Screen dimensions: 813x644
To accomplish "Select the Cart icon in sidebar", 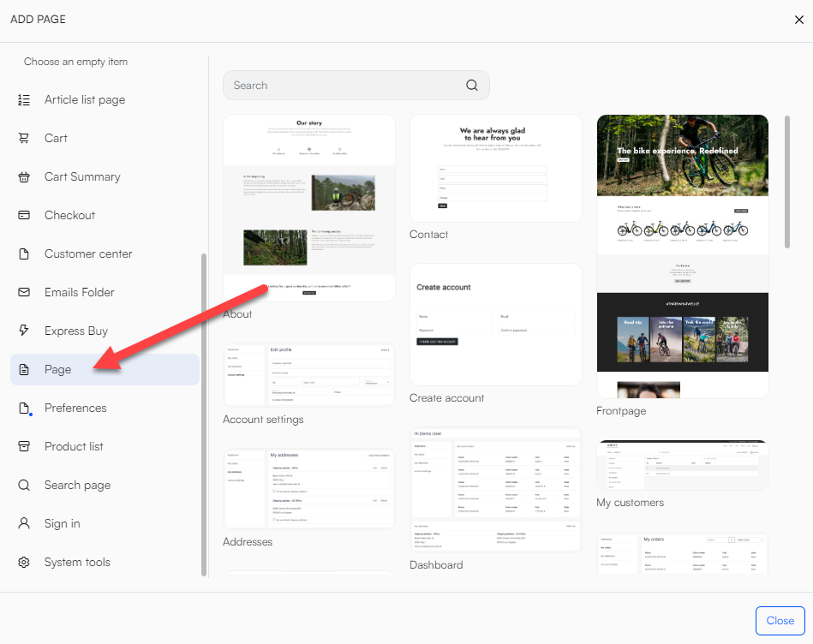I will pyautogui.click(x=24, y=139).
